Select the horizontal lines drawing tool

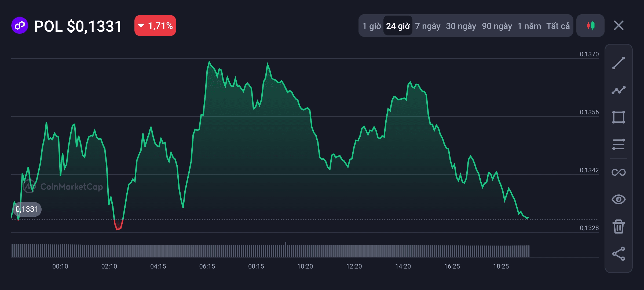[x=619, y=144]
